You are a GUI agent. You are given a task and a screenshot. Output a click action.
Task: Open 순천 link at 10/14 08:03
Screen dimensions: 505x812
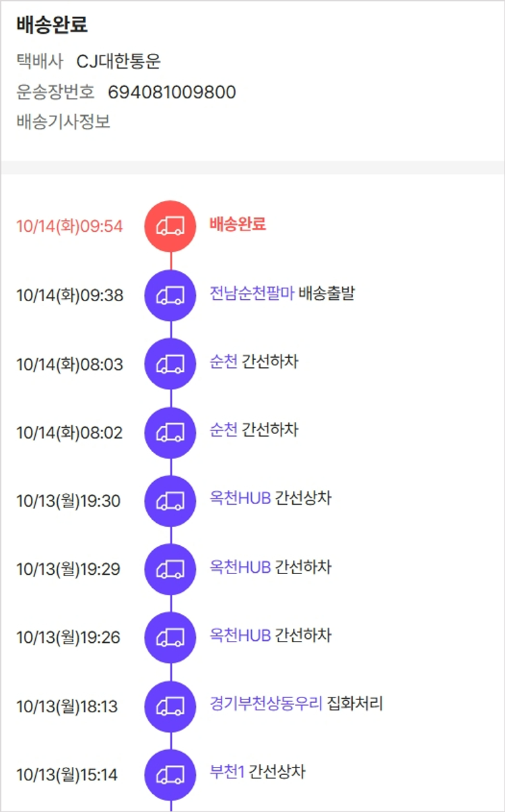tap(224, 363)
